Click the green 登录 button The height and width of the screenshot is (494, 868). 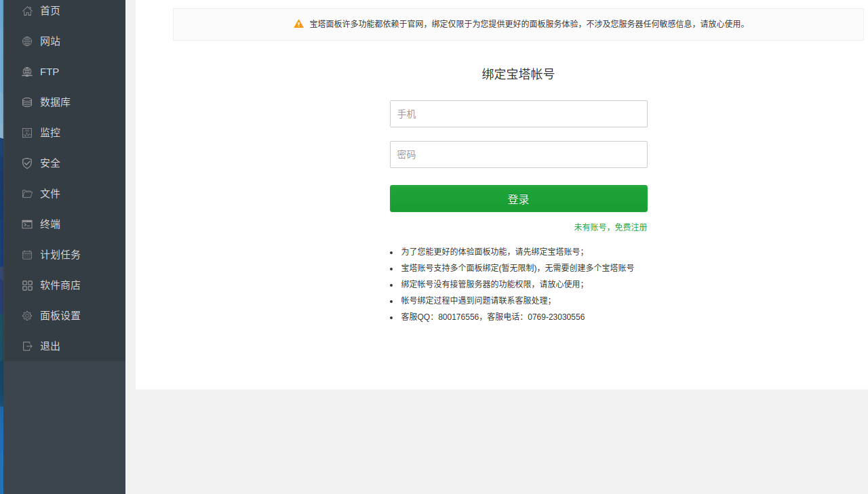coord(519,199)
